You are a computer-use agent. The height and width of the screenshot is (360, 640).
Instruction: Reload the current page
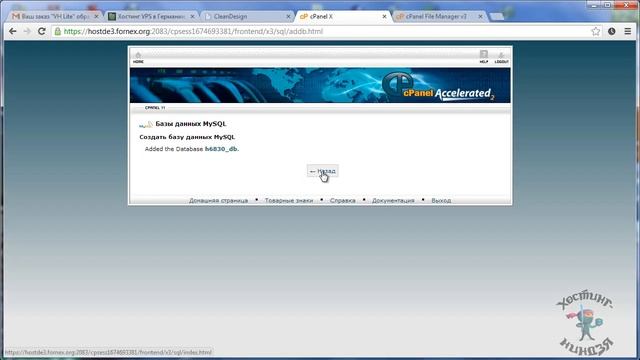[42, 31]
